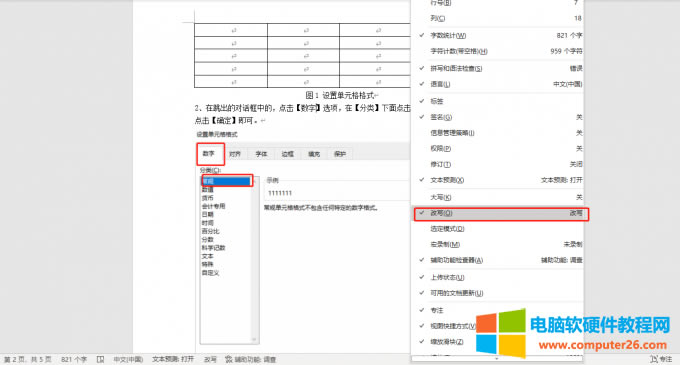680x365 pixels.
Task: Click the 专注 focus mode icon
Action: 661,359
